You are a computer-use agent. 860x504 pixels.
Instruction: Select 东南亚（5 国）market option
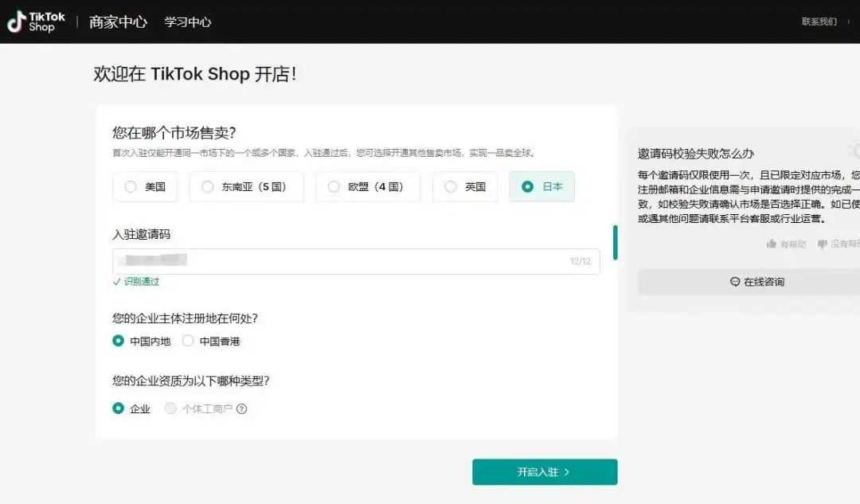(208, 187)
